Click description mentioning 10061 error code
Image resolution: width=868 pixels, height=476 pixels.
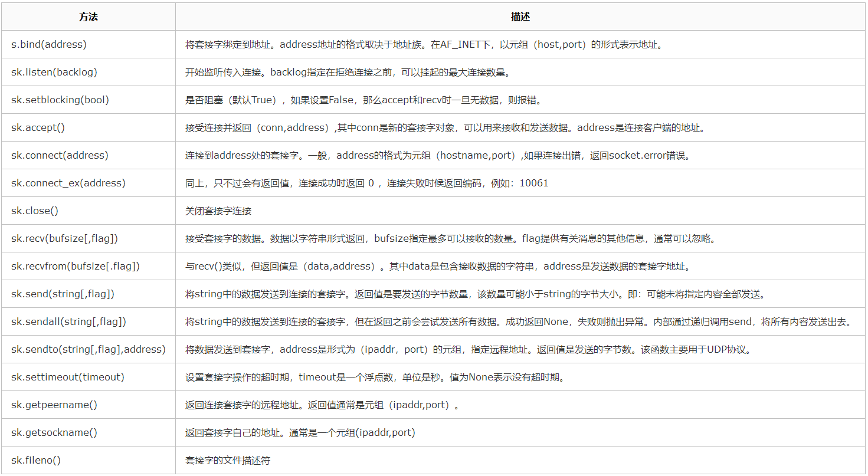(520, 183)
